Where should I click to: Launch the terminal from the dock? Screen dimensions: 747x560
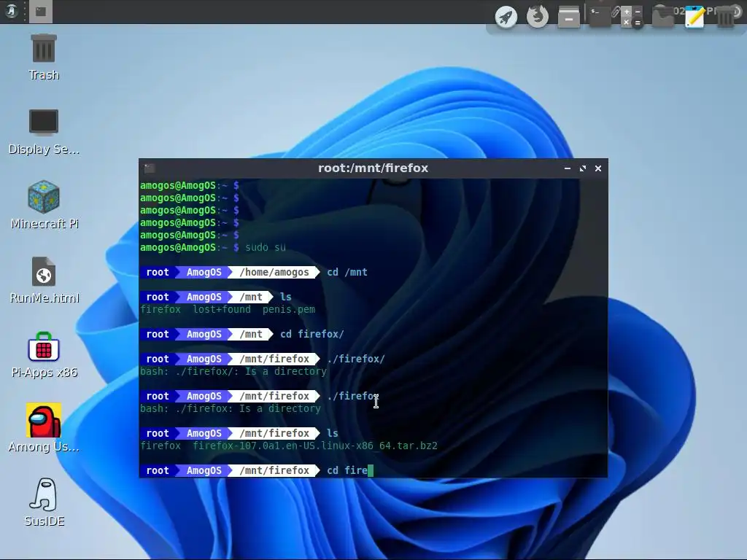click(x=600, y=17)
